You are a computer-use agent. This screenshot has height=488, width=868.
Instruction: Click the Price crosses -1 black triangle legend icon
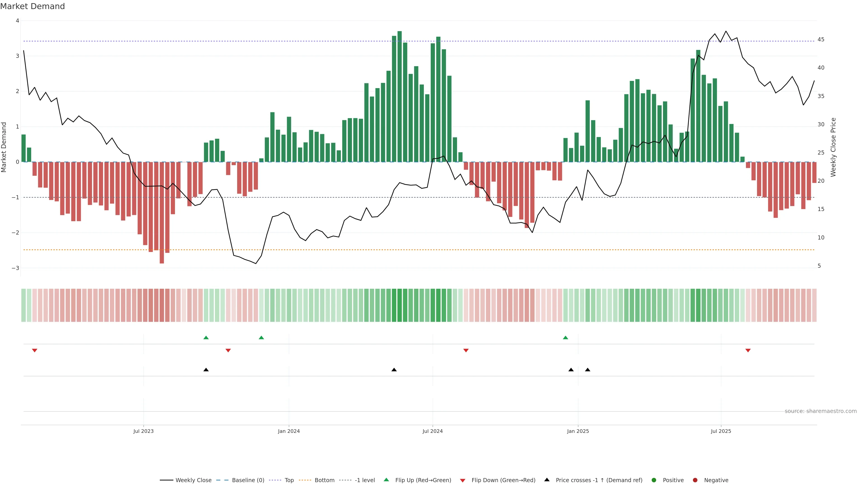(x=547, y=480)
